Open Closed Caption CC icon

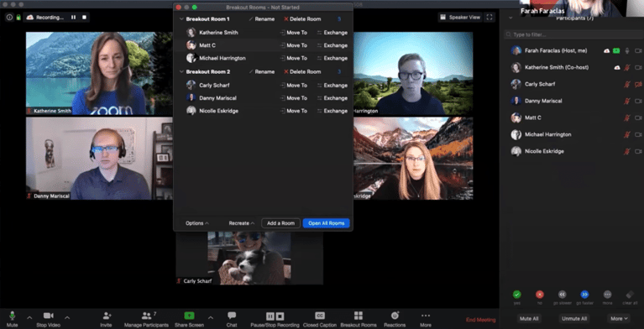click(320, 316)
